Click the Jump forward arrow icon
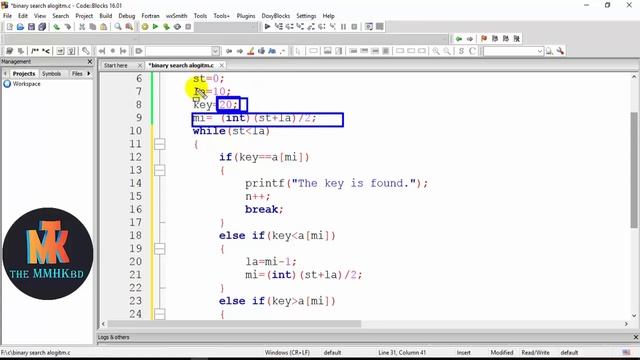 pyautogui.click(x=470, y=39)
